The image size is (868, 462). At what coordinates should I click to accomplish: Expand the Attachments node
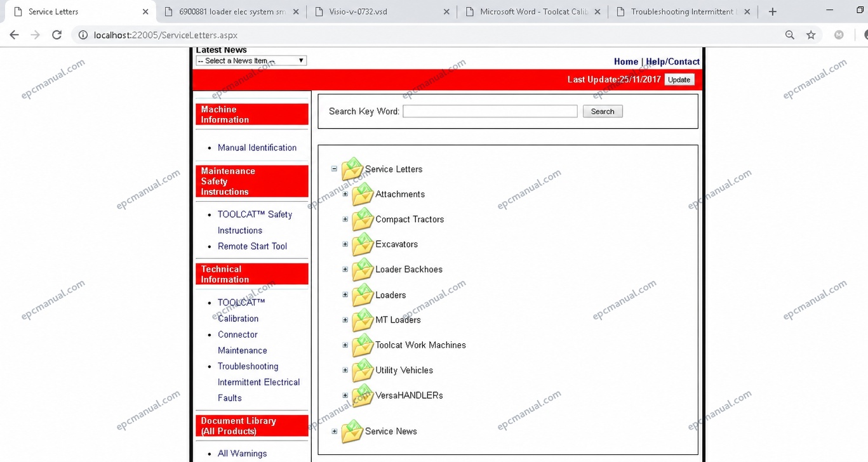(345, 194)
